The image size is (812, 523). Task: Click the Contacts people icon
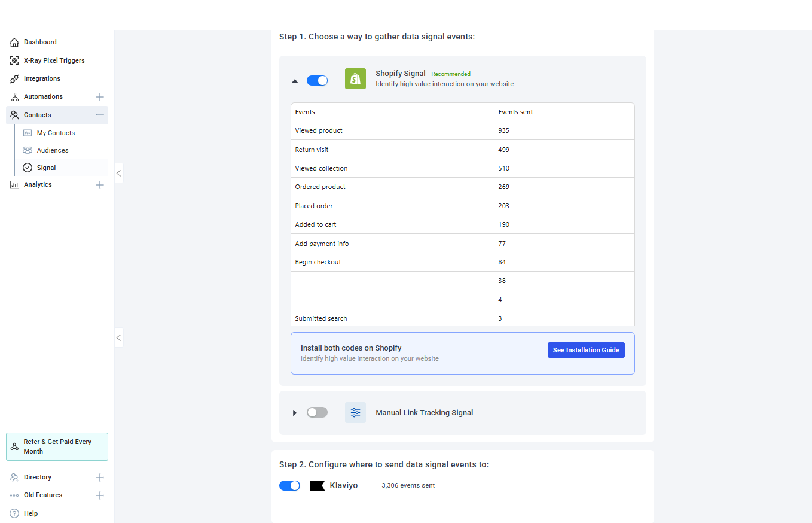14,115
